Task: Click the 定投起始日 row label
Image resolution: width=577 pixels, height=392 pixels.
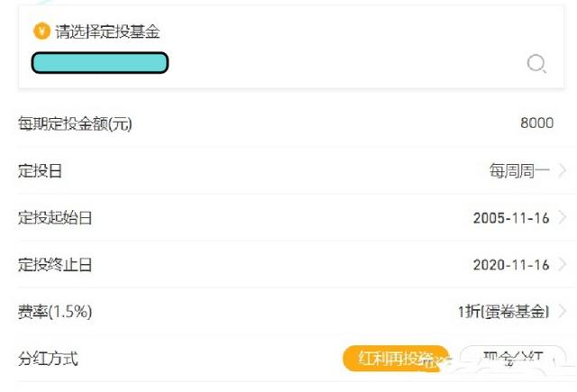Action: (55, 218)
